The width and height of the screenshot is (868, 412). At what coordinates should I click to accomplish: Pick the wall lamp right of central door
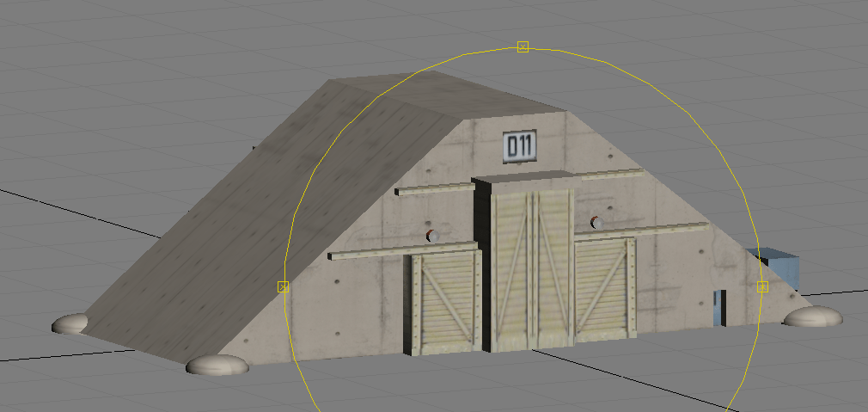[x=596, y=223]
